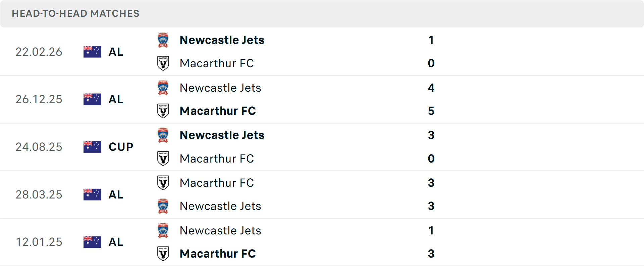This screenshot has height=266, width=644.
Task: Click the Newcastle Jets emblem in the 24.08.25 row
Action: pyautogui.click(x=163, y=135)
